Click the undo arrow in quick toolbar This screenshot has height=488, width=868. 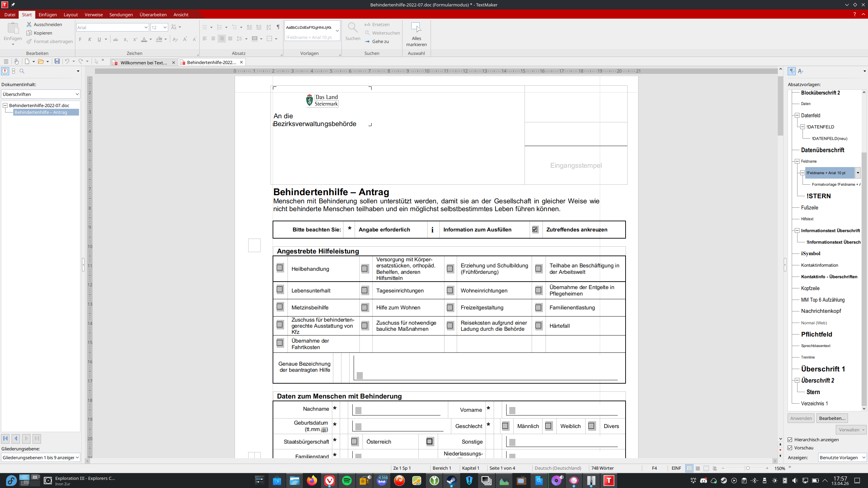67,61
